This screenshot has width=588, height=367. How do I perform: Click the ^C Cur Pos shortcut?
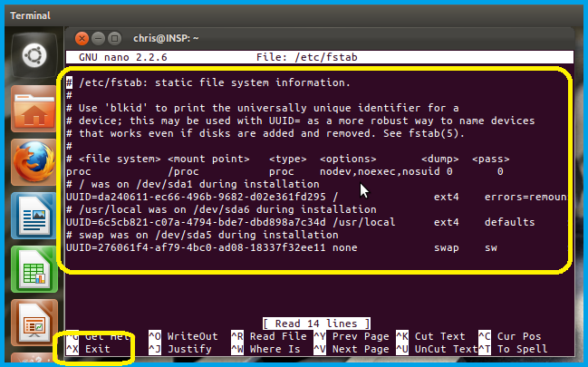pyautogui.click(x=510, y=336)
